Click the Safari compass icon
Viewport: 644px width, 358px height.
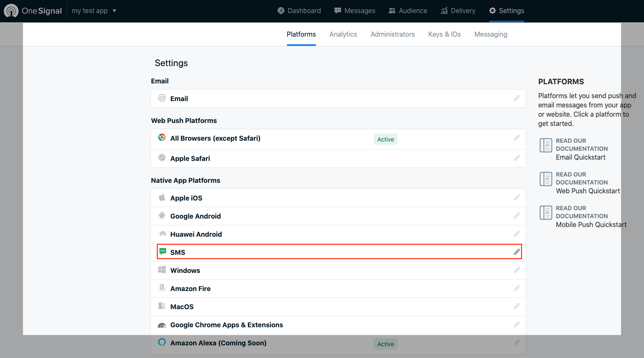pyautogui.click(x=162, y=158)
